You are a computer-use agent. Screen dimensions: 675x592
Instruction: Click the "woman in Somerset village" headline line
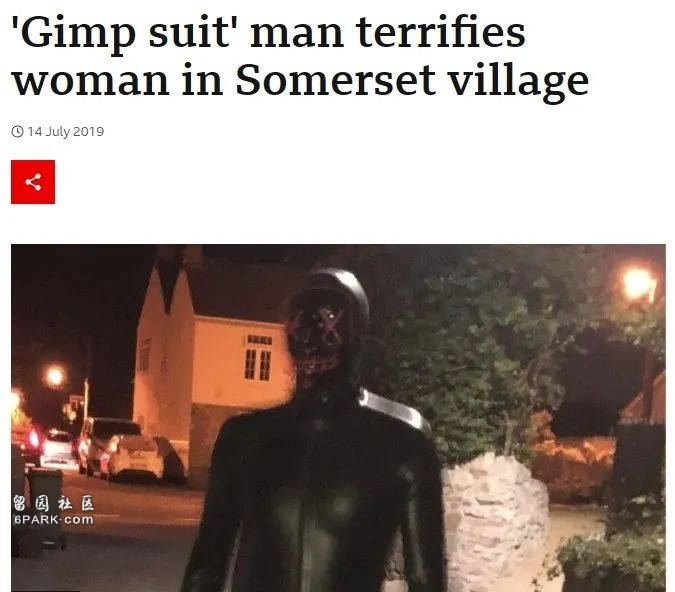[x=300, y=81]
